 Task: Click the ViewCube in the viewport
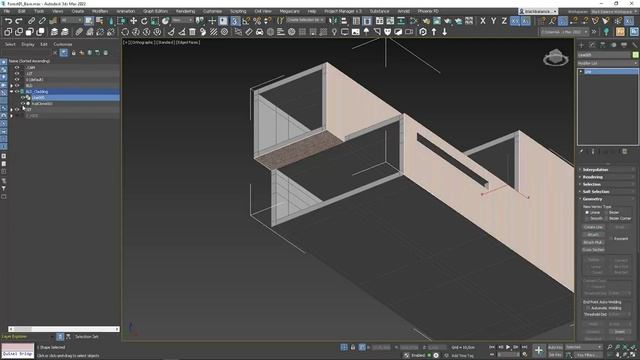point(556,58)
